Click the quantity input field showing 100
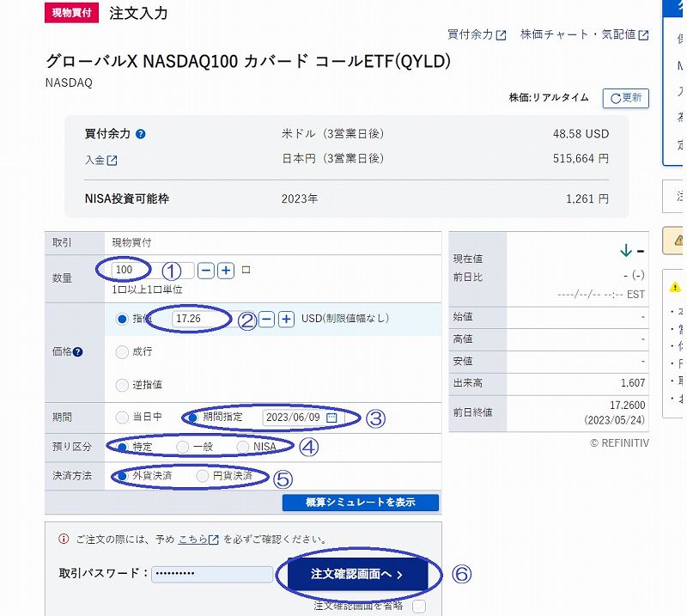Image resolution: width=687 pixels, height=616 pixels. click(x=153, y=270)
